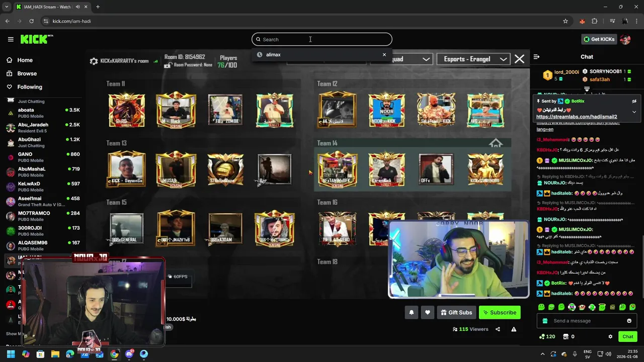Open 300ROJDI channel in sidebar
The width and height of the screenshot is (644, 362).
tap(43, 231)
